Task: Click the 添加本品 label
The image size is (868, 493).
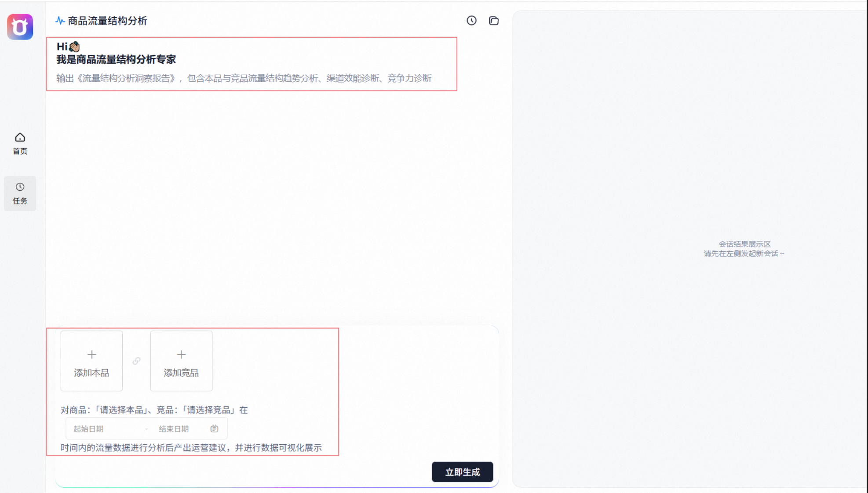Action: [x=91, y=373]
